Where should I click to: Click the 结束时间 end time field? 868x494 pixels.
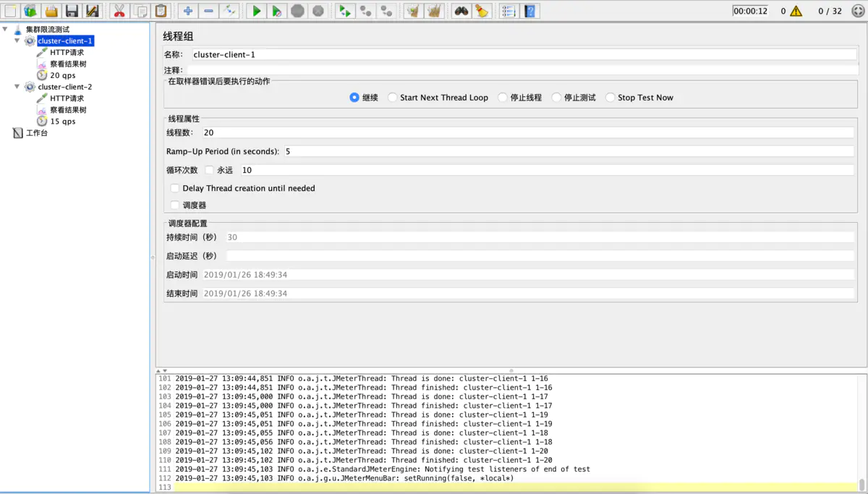tap(527, 294)
